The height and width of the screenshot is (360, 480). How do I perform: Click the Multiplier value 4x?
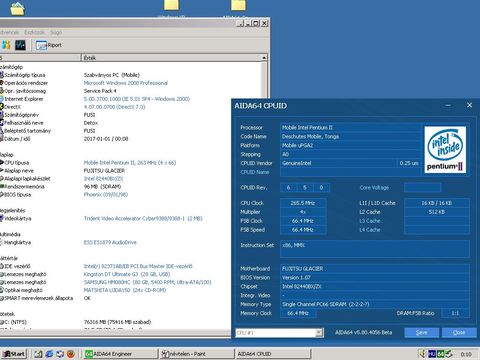[303, 212]
